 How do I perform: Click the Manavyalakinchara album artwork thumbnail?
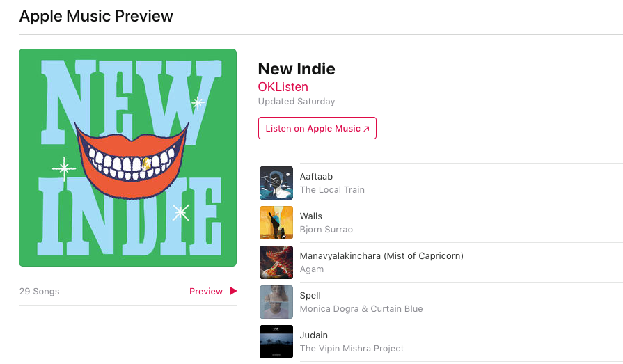276,262
